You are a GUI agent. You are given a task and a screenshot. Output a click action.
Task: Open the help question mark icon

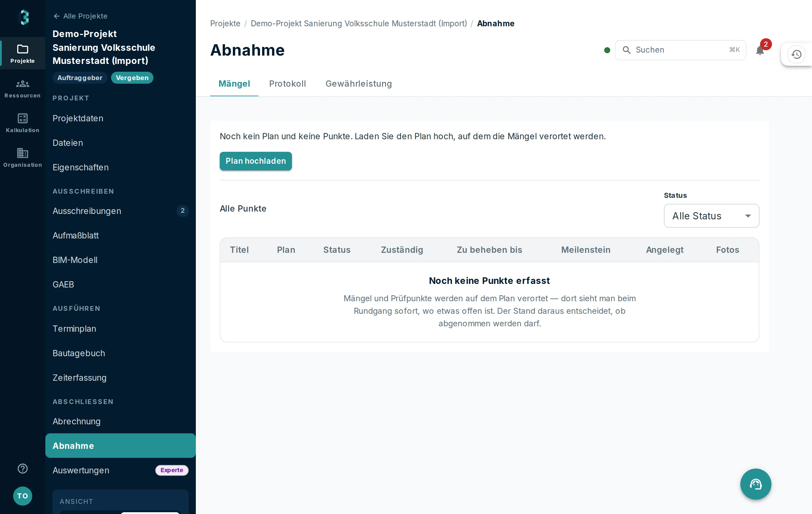(23, 469)
